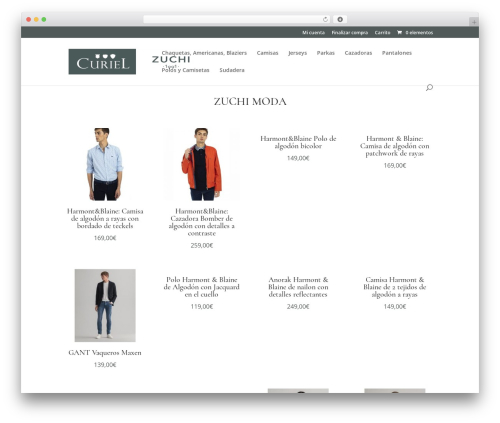Image resolution: width=500 pixels, height=423 pixels.
Task: Click the 259,00€ price
Action: pos(202,245)
